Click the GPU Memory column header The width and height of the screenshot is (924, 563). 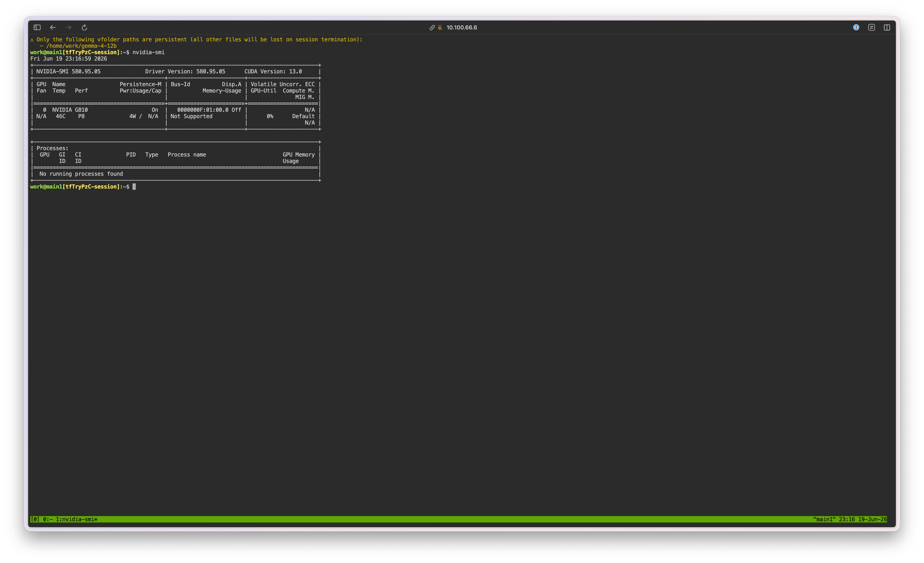299,154
